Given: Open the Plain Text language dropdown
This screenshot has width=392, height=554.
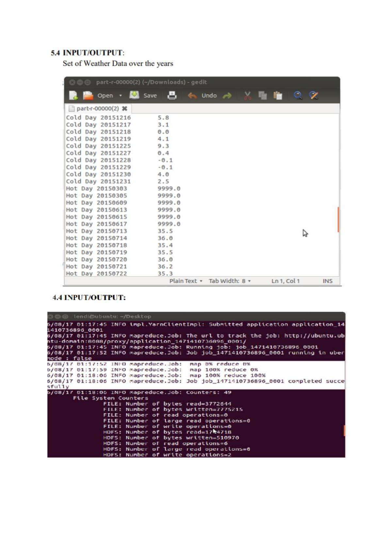Looking at the screenshot, I should (x=186, y=281).
